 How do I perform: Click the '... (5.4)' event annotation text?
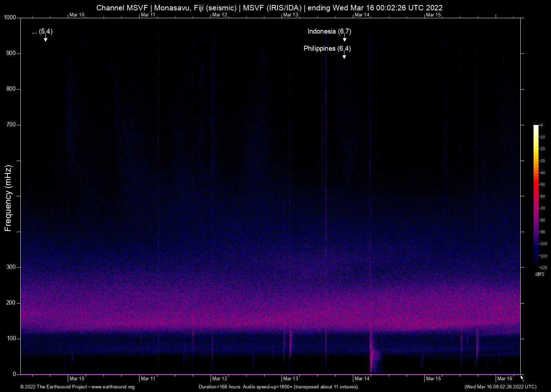tap(42, 31)
